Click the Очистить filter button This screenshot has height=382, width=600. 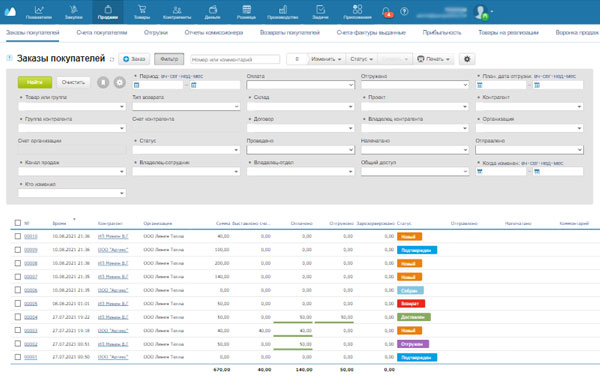tap(73, 82)
